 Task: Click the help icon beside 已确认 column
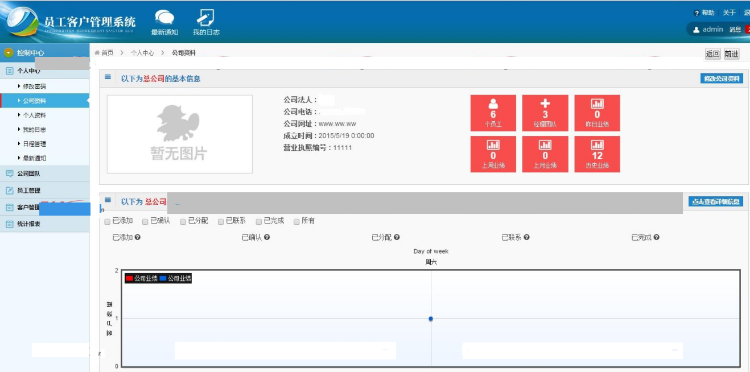[x=267, y=237]
